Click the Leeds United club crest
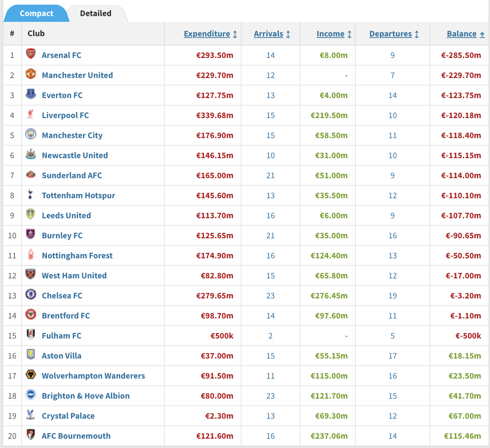Viewport: 490px width, 448px height. coord(31,214)
